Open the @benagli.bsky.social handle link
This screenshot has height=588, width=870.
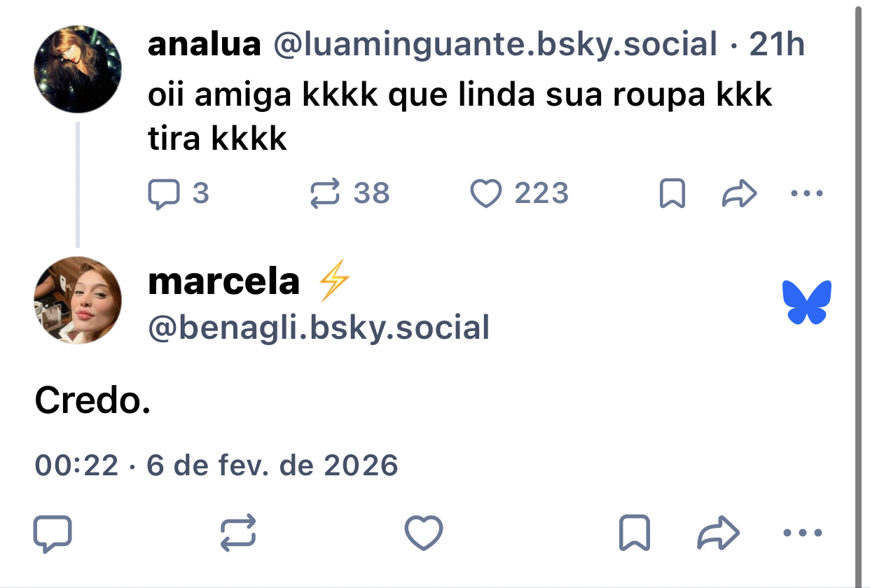(x=319, y=328)
